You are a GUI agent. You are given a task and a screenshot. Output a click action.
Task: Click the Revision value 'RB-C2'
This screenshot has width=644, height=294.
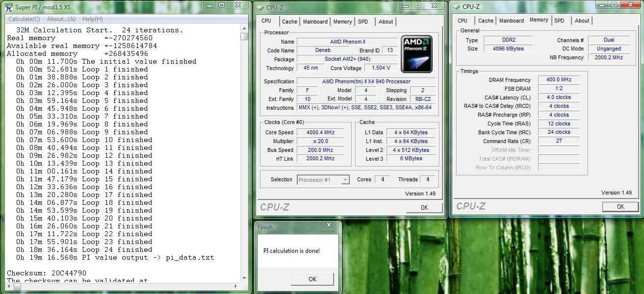(422, 99)
